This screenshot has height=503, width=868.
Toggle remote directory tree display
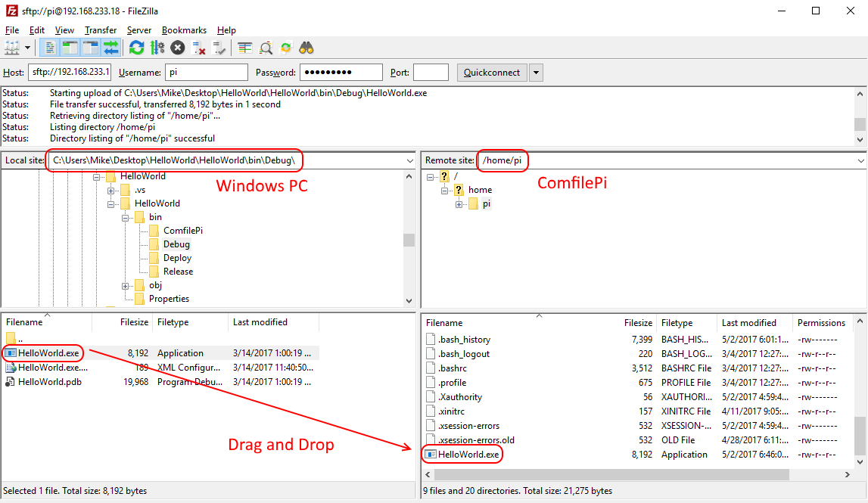(91, 48)
